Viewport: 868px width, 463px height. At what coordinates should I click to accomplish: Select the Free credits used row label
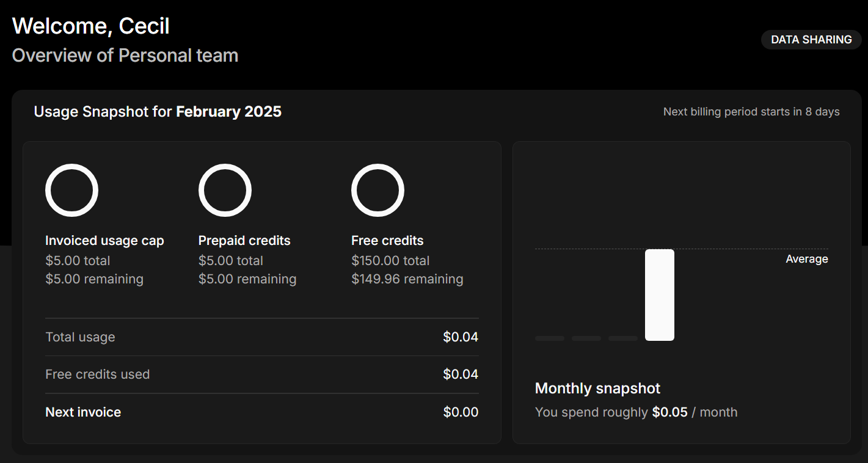coord(97,374)
